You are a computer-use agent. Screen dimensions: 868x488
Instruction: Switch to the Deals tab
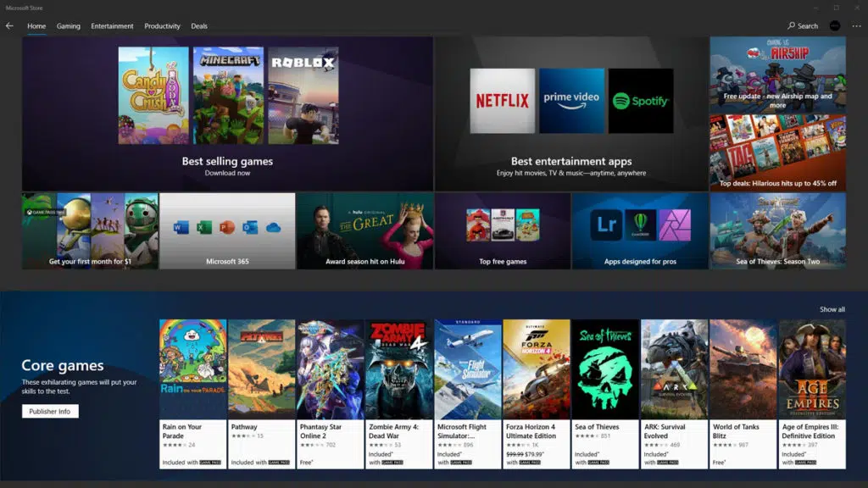199,26
